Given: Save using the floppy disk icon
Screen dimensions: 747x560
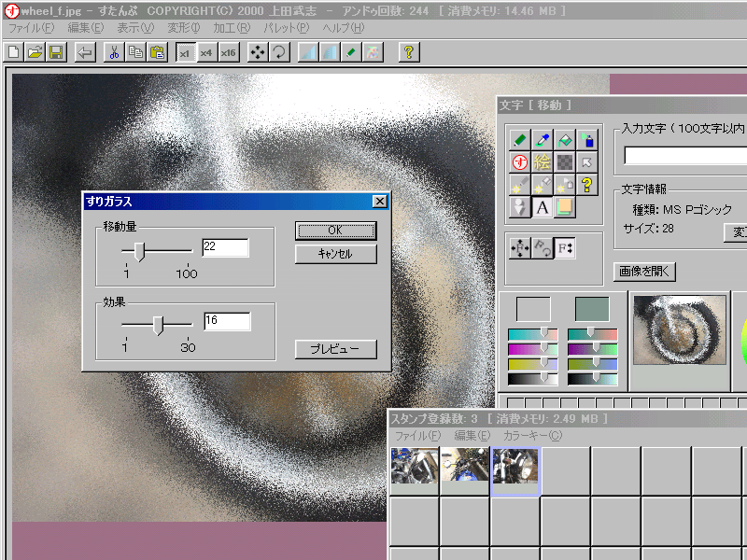Looking at the screenshot, I should 56,52.
